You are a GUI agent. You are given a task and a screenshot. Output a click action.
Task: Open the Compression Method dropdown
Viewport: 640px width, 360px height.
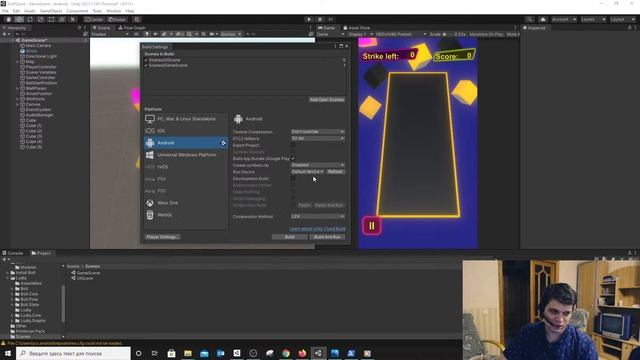(x=318, y=216)
